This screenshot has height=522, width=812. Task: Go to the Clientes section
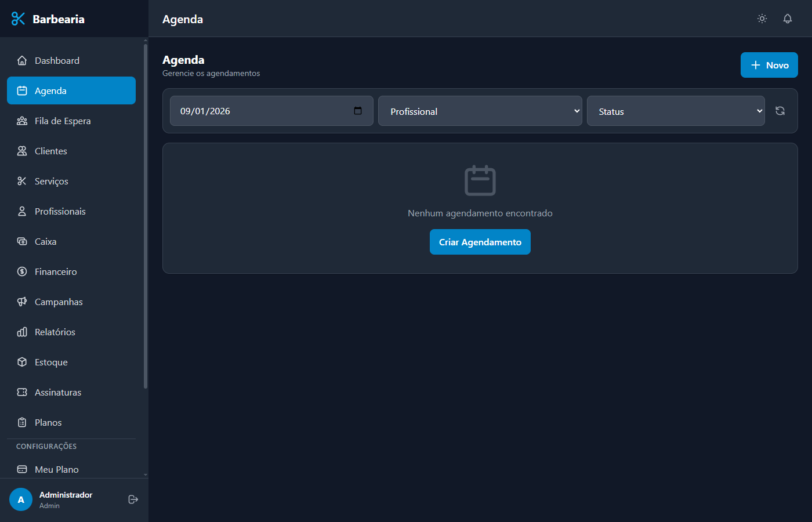coord(51,151)
